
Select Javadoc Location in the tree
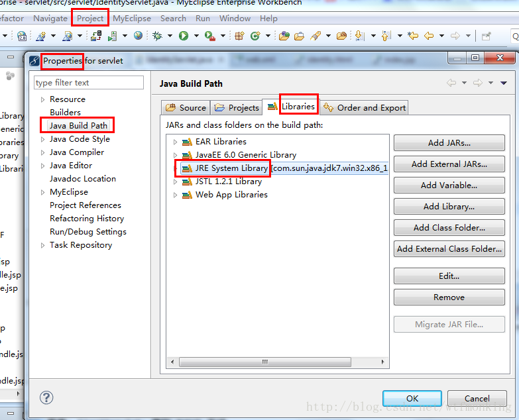click(83, 179)
